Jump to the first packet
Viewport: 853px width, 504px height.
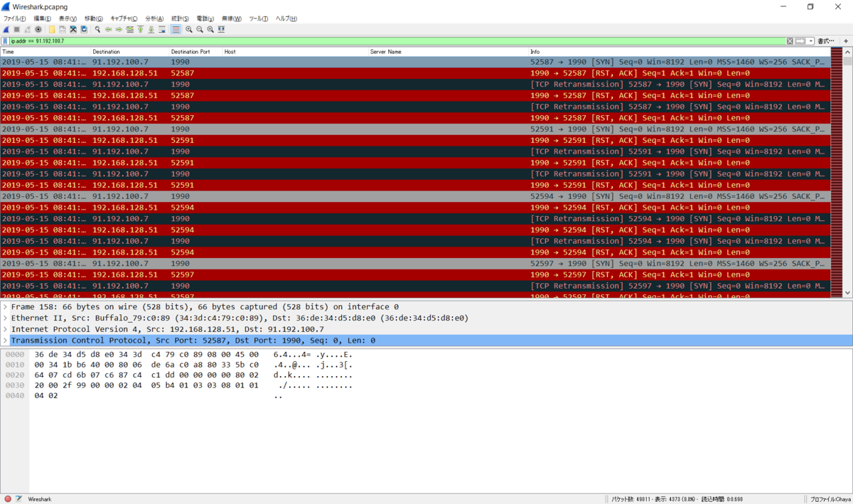tap(140, 29)
